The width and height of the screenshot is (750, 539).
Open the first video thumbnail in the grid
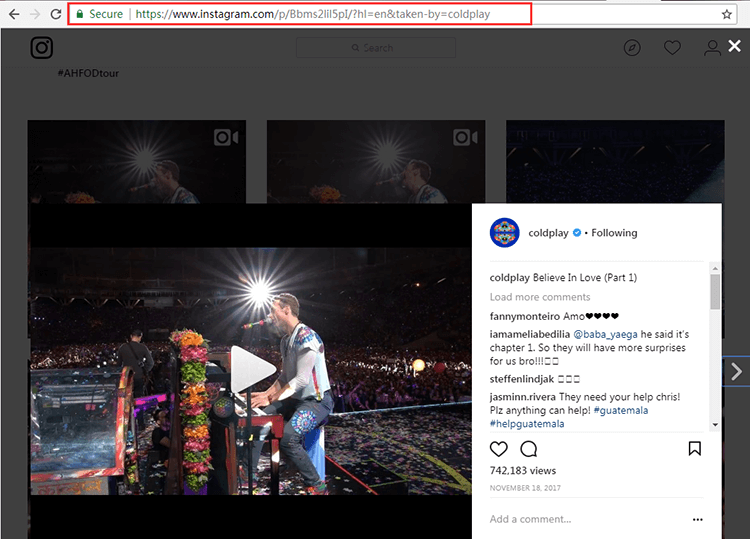(x=137, y=162)
